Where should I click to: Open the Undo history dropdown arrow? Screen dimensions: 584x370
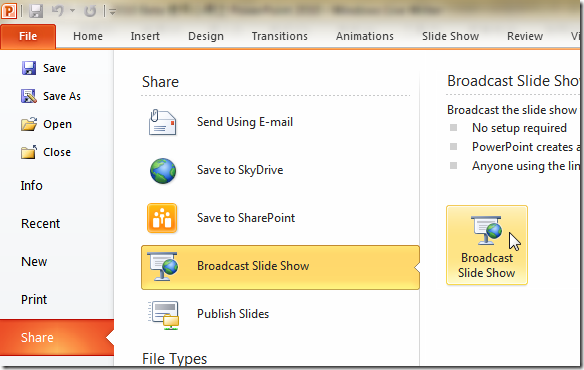point(72,11)
